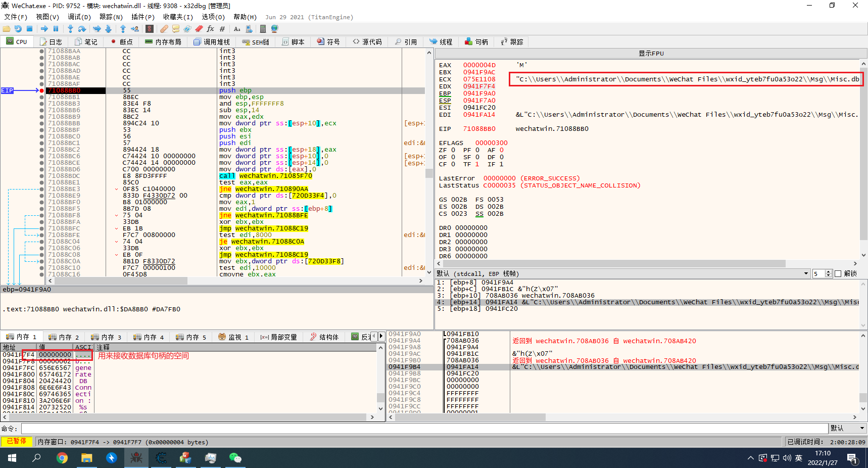This screenshot has width=868, height=468.
Task: Open the 调试(D) menu
Action: [x=79, y=17]
